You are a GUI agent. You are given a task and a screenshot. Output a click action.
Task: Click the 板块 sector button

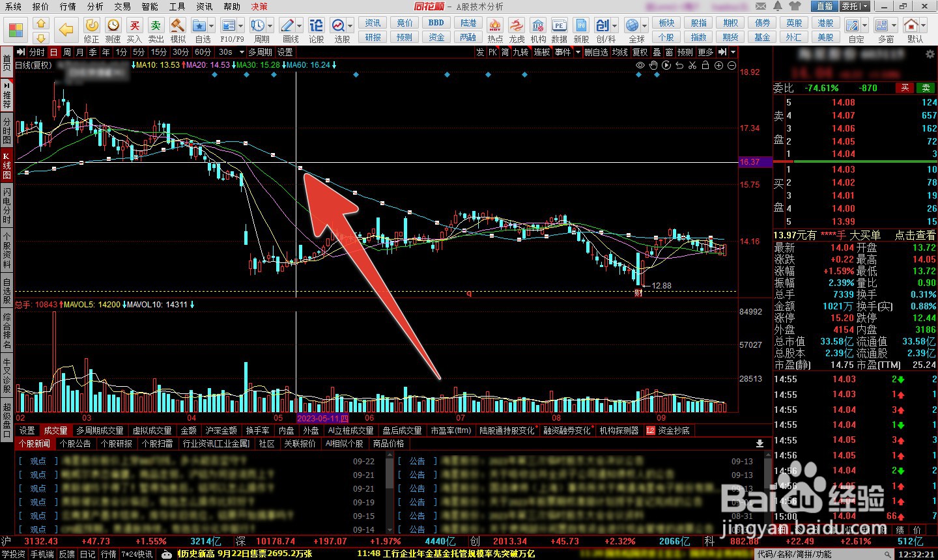666,23
